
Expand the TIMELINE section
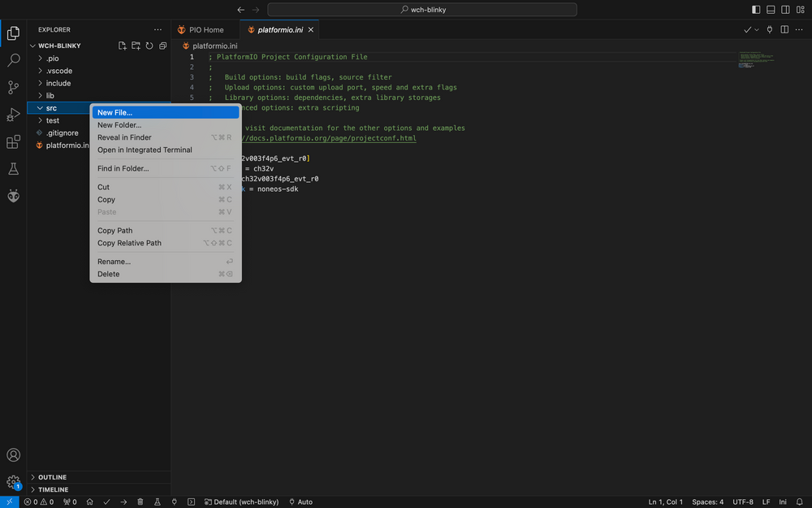coord(53,489)
